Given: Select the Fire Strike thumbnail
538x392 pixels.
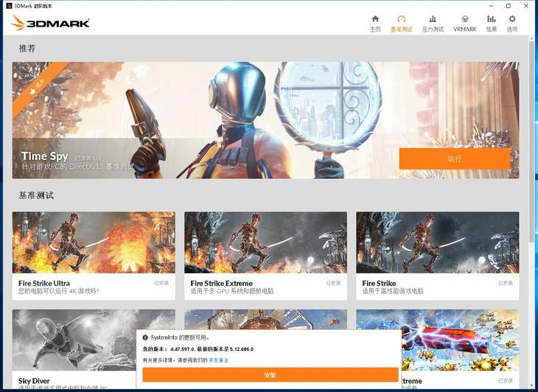Looking at the screenshot, I should (x=438, y=242).
